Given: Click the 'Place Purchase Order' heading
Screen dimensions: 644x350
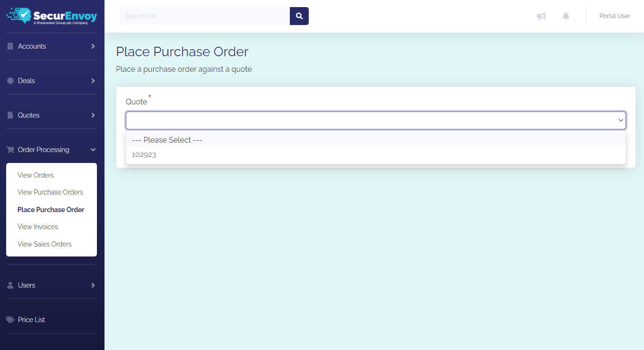Looking at the screenshot, I should pos(182,52).
